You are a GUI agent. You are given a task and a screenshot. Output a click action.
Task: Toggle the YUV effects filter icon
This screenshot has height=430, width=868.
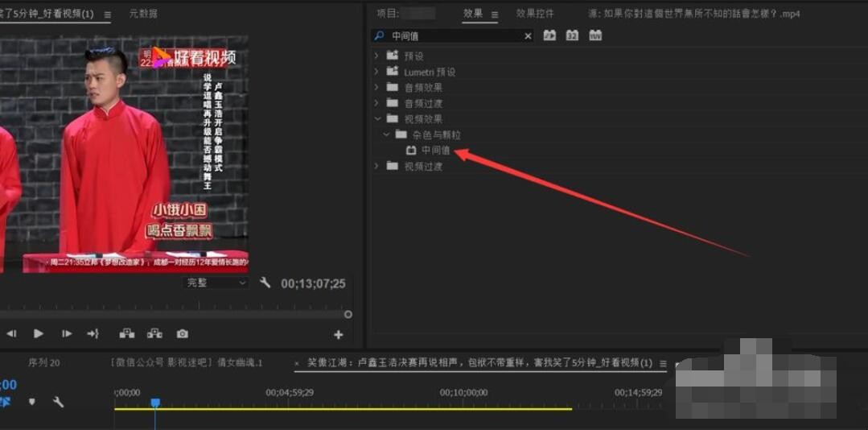pos(595,35)
